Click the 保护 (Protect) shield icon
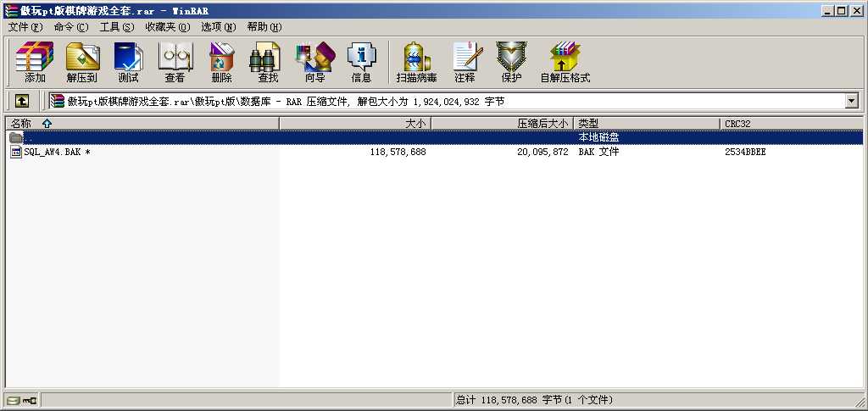This screenshot has width=868, height=411. 511,62
